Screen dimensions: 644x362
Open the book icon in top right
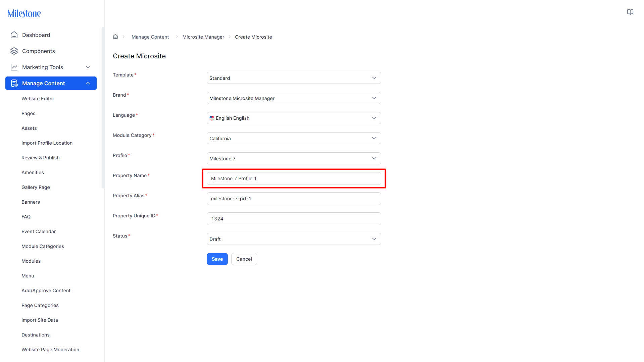[x=630, y=12]
